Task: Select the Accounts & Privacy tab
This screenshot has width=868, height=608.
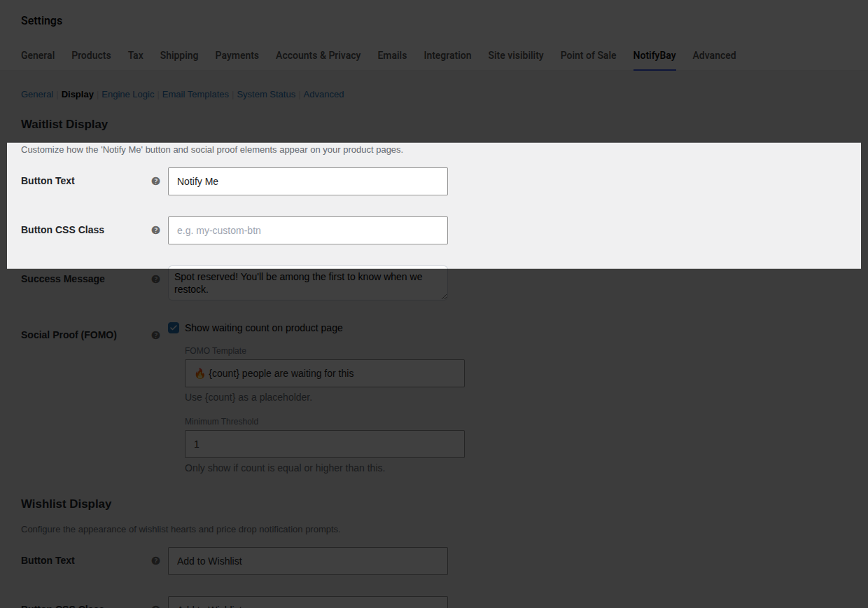Action: tap(318, 55)
